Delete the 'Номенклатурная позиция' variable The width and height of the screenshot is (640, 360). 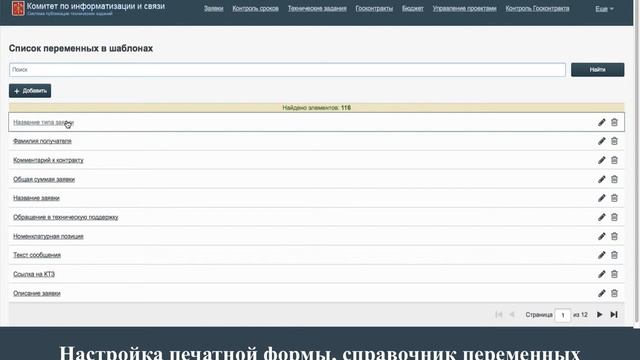coord(614,236)
